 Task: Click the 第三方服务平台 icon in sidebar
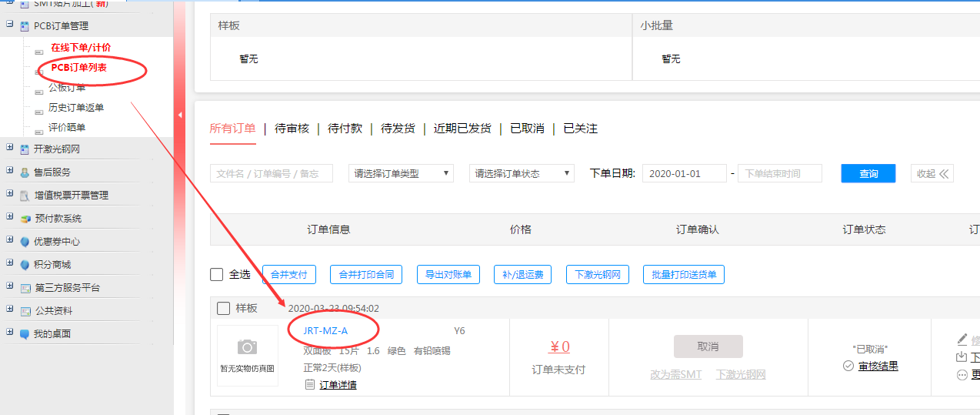click(25, 288)
